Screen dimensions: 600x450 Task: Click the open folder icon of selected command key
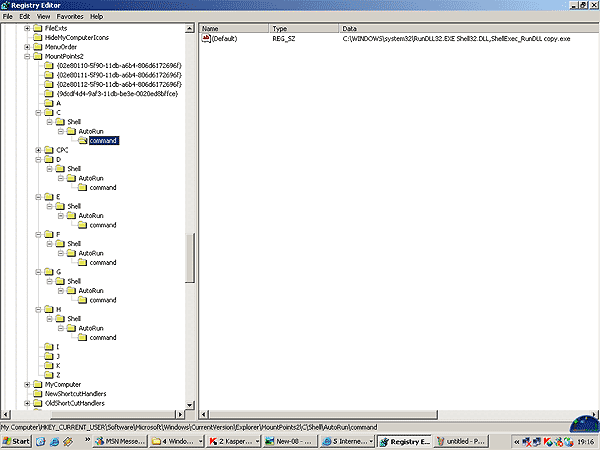point(83,140)
